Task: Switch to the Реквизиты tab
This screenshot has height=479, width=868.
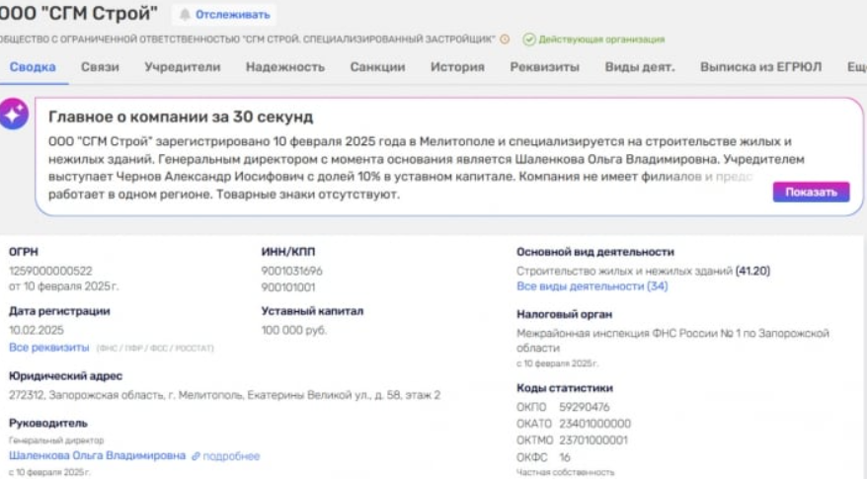Action: tap(545, 67)
